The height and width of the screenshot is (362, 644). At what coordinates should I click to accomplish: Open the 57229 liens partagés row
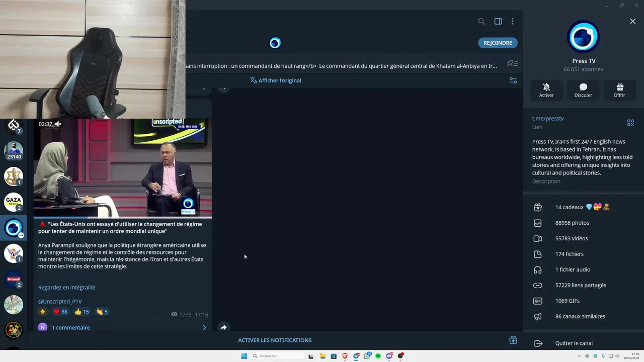point(583,285)
